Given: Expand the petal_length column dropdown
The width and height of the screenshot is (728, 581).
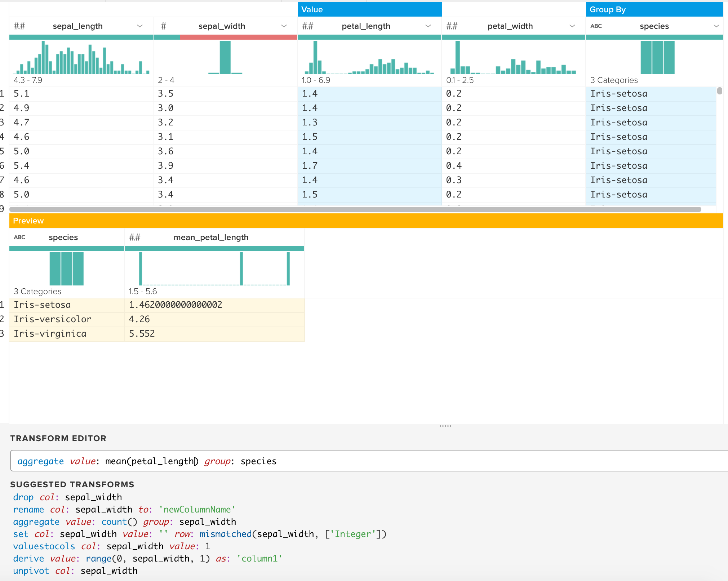Looking at the screenshot, I should (x=428, y=26).
